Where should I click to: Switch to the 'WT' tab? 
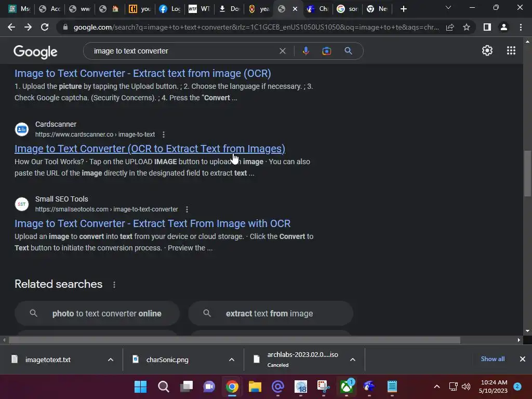point(200,9)
